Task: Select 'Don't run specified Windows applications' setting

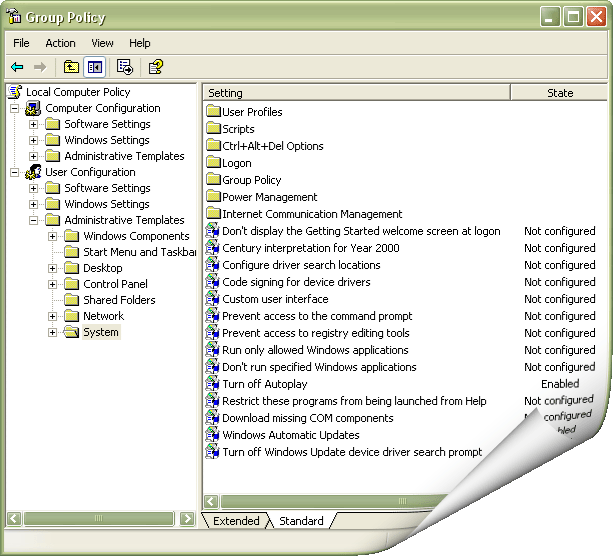Action: [x=319, y=367]
